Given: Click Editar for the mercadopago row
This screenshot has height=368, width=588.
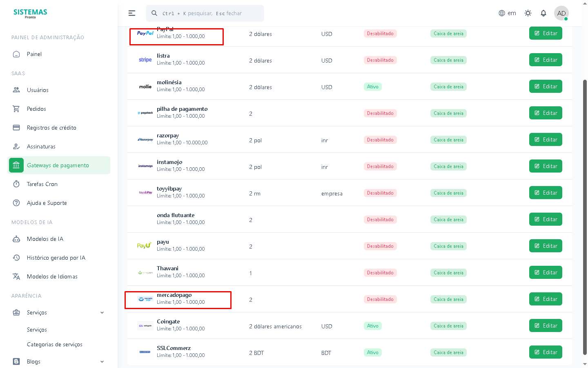Looking at the screenshot, I should coord(546,299).
